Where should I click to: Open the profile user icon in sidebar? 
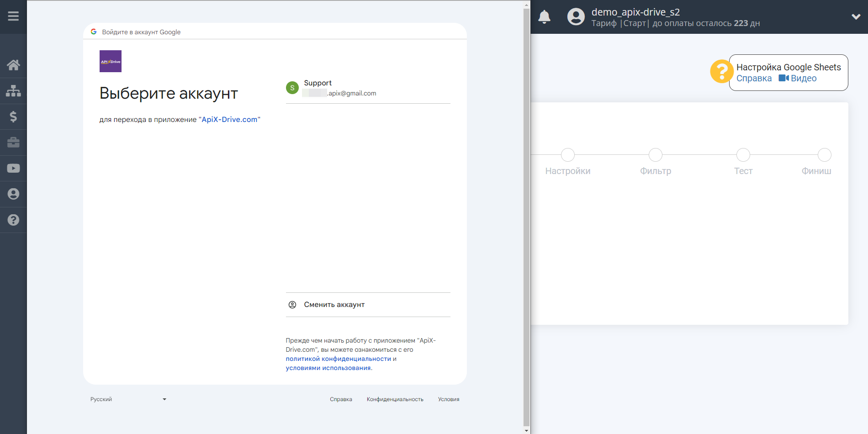point(13,194)
